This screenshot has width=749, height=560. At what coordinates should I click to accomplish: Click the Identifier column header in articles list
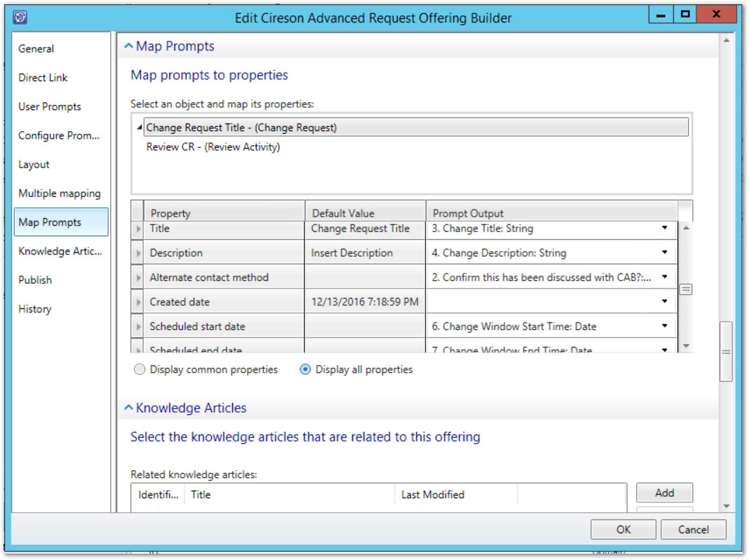[x=158, y=495]
